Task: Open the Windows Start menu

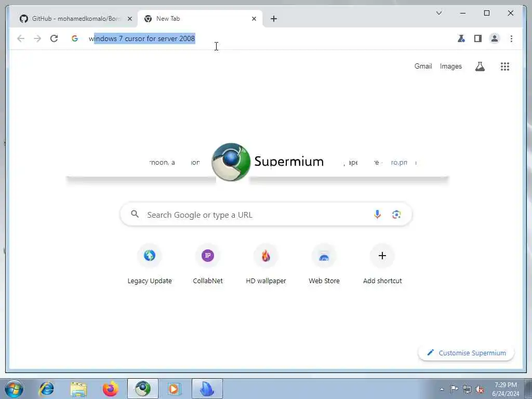Action: [14, 389]
